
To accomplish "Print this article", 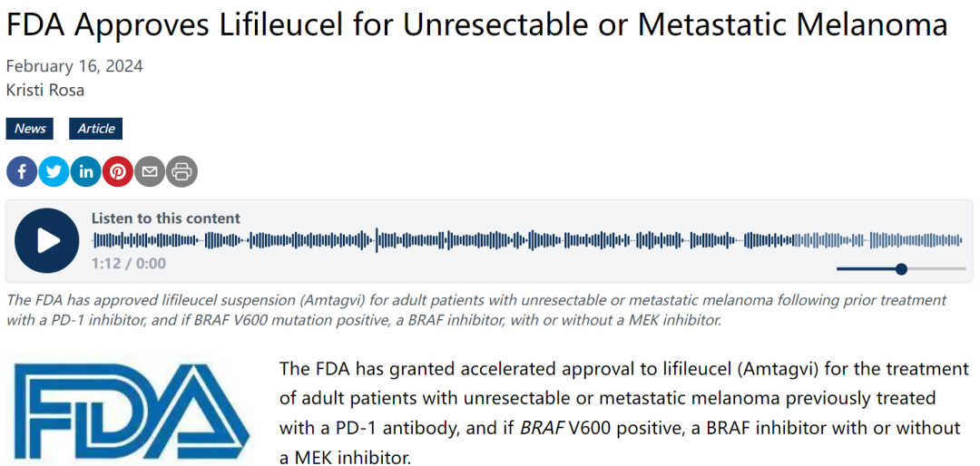I will 181,171.
